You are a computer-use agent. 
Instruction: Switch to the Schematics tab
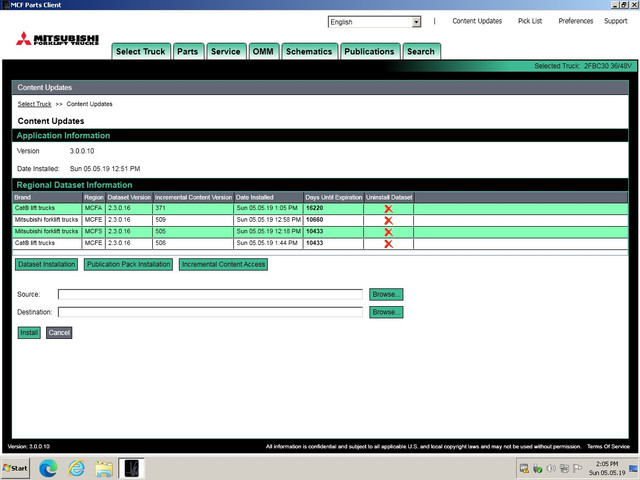[309, 51]
